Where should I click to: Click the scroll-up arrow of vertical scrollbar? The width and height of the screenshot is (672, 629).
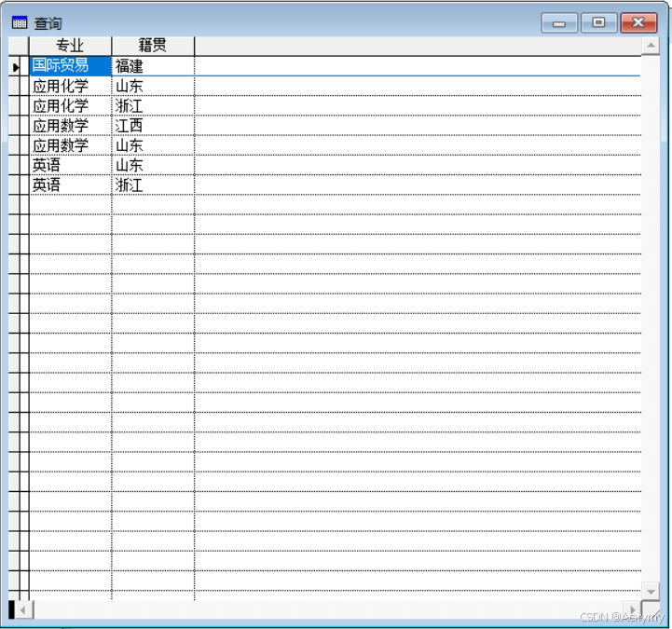click(651, 46)
